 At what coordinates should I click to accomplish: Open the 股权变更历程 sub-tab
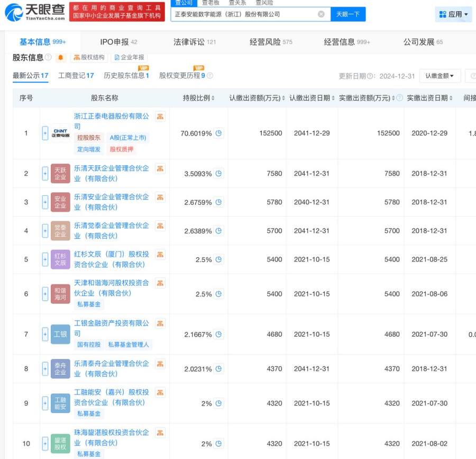point(182,76)
